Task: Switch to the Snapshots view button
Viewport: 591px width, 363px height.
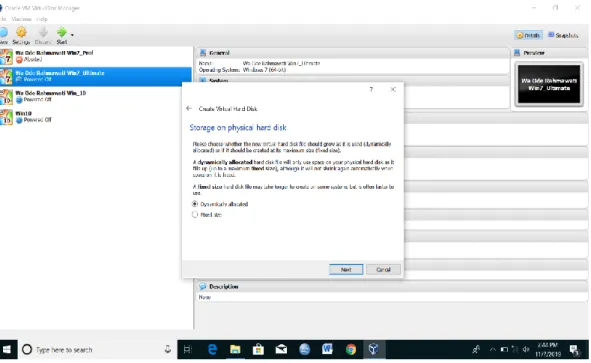Action: pyautogui.click(x=563, y=35)
